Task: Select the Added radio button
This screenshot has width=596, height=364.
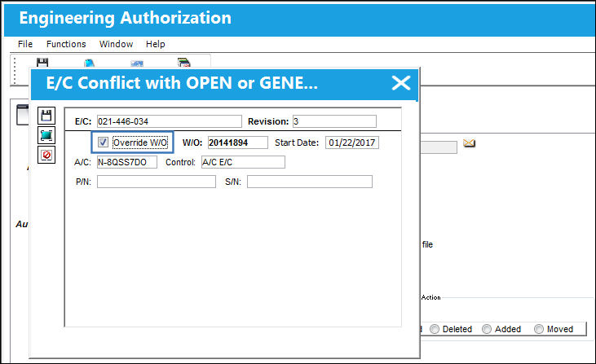Action: [487, 329]
